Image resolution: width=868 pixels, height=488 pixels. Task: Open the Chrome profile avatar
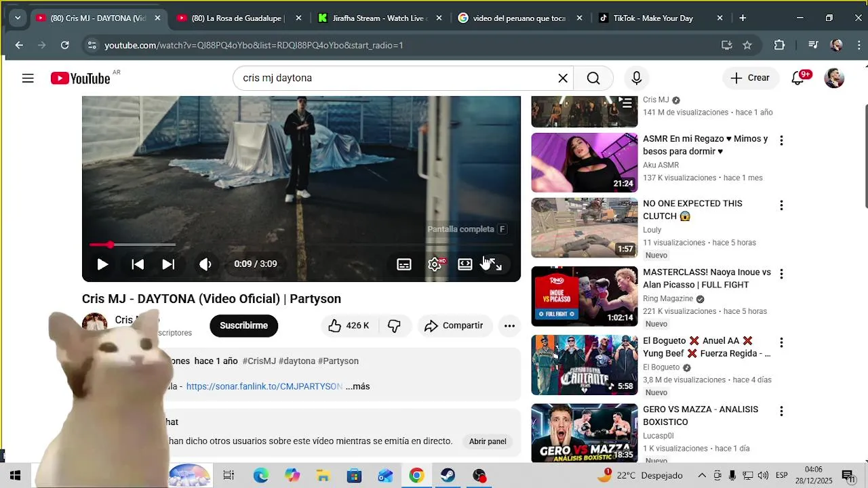(x=836, y=45)
